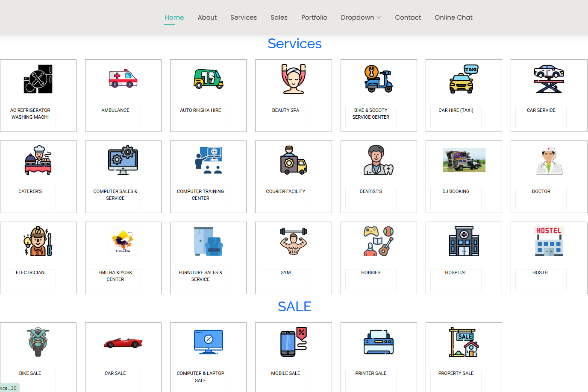Viewport: 588px width, 392px height.
Task: Click the taxi car hire icon
Action: click(464, 79)
